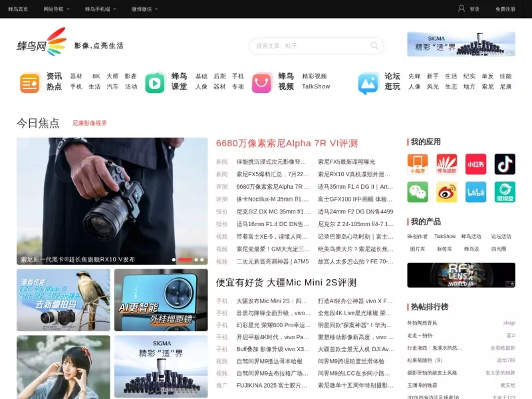
Task: Open 论坛活动 product link
Action: pos(501,237)
